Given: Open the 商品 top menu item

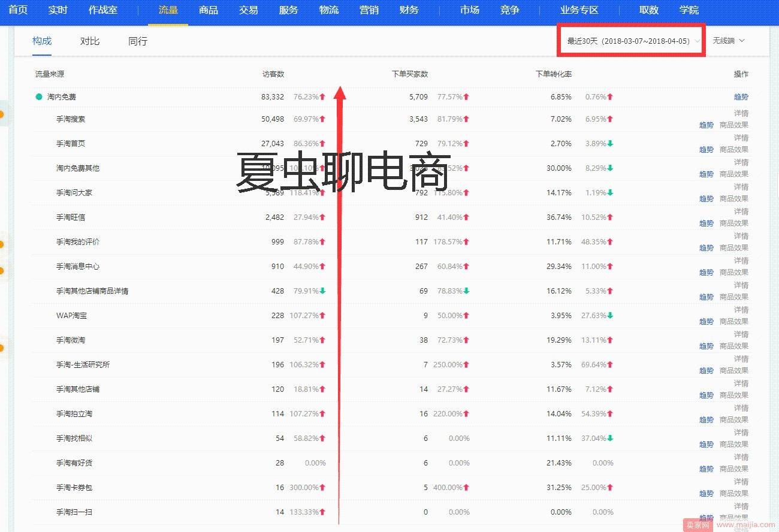Looking at the screenshot, I should [x=209, y=10].
